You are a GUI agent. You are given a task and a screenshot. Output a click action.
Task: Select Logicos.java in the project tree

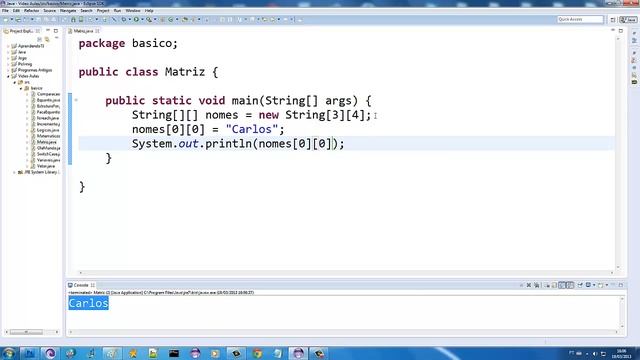pos(48,130)
